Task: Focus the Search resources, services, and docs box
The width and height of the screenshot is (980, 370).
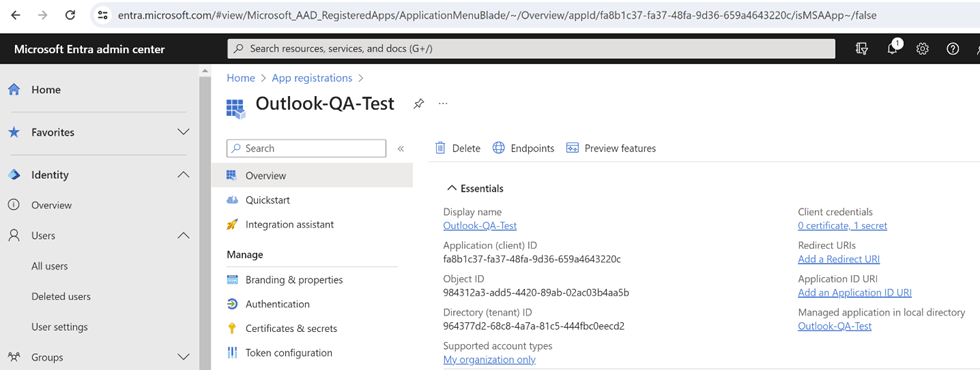Action: coord(531,48)
